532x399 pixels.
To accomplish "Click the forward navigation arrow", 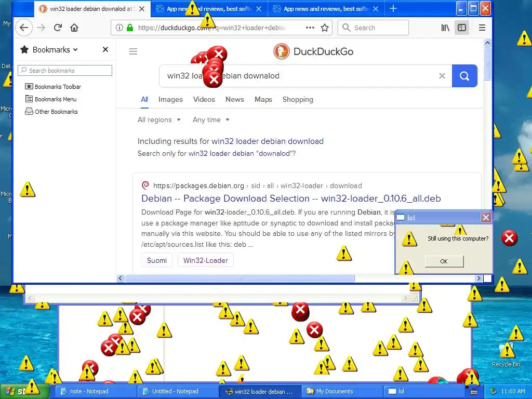I will (41, 28).
